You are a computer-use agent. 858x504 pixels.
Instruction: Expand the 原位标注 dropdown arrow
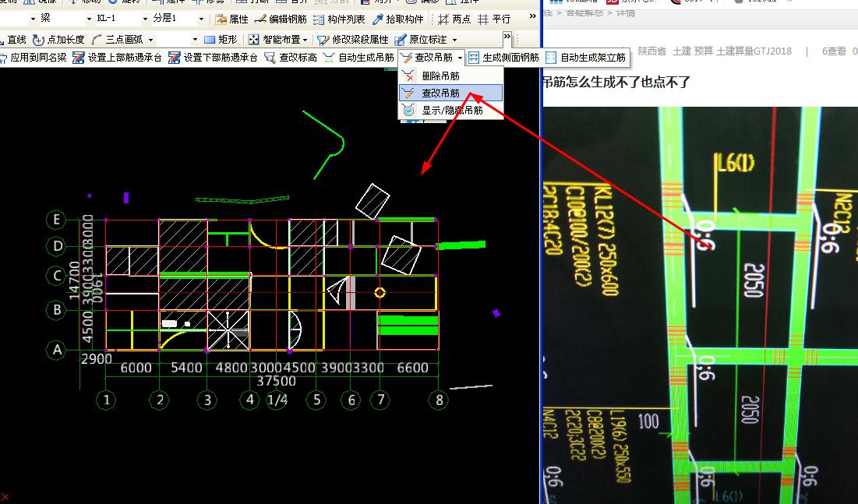(x=454, y=40)
